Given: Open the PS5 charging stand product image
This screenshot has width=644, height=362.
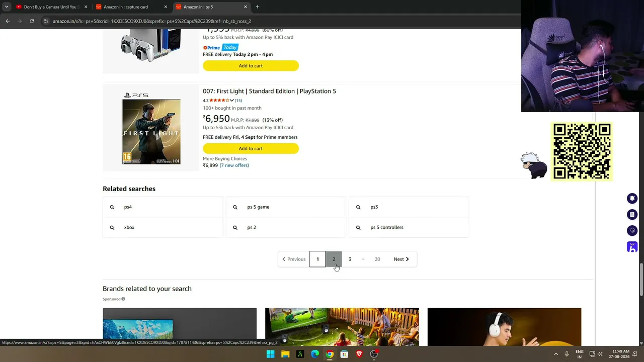Looking at the screenshot, I should coord(151,45).
